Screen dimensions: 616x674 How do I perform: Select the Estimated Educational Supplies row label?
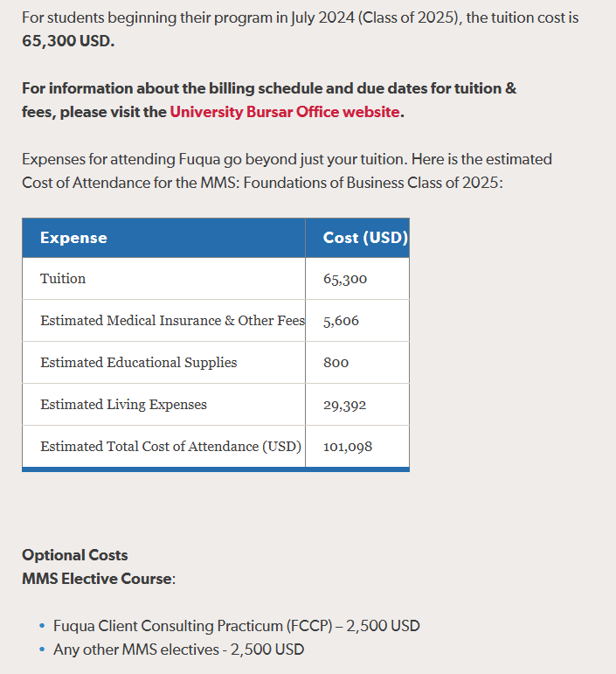click(x=138, y=362)
